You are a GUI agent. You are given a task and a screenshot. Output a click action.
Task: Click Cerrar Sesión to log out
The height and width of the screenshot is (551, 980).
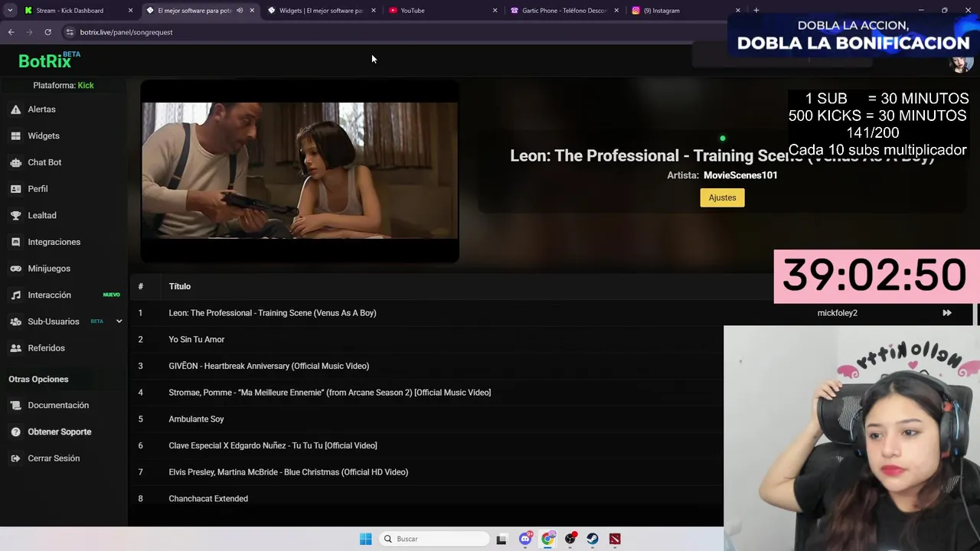(54, 458)
